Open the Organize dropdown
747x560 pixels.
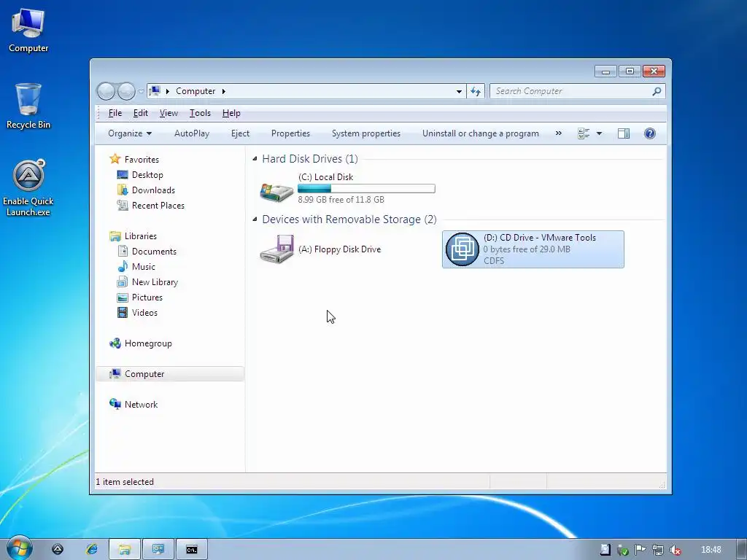tap(130, 133)
